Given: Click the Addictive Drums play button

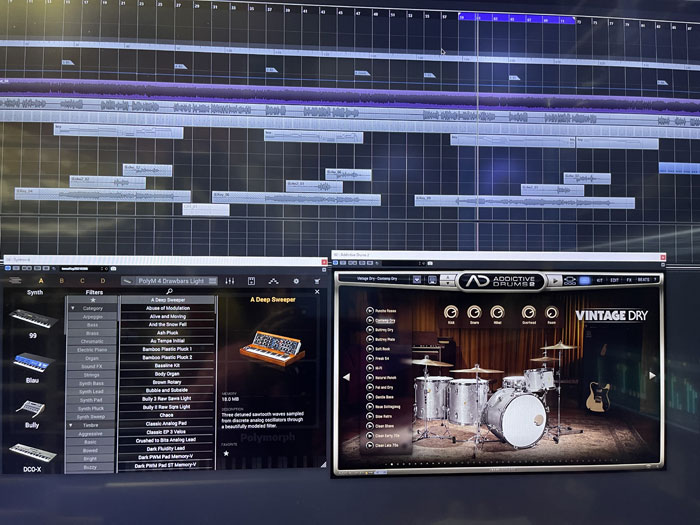Looking at the screenshot, I should (x=554, y=281).
